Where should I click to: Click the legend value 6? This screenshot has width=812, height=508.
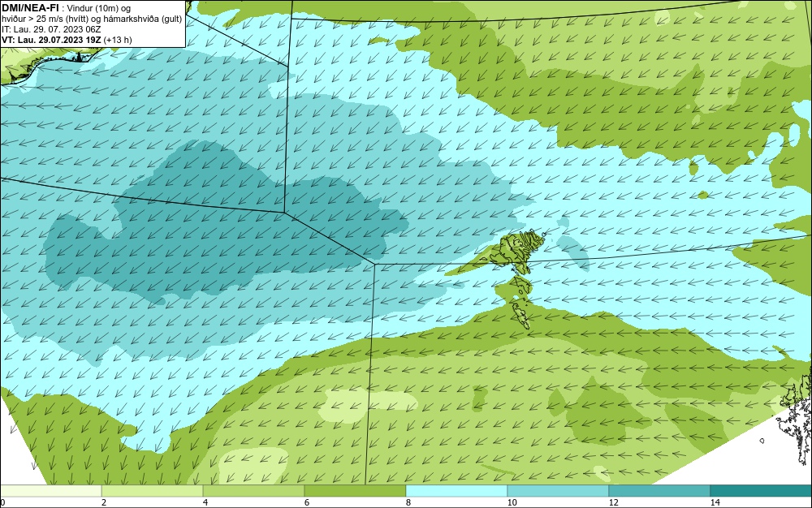click(x=307, y=502)
